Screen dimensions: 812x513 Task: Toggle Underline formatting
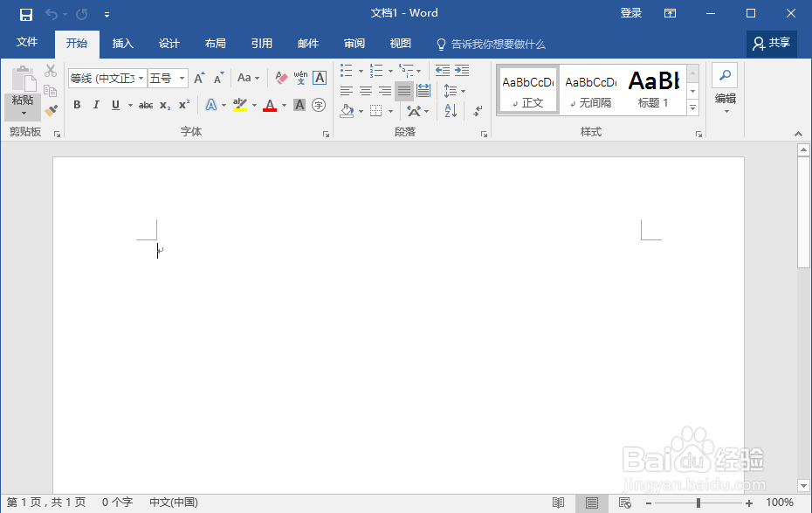tap(115, 105)
